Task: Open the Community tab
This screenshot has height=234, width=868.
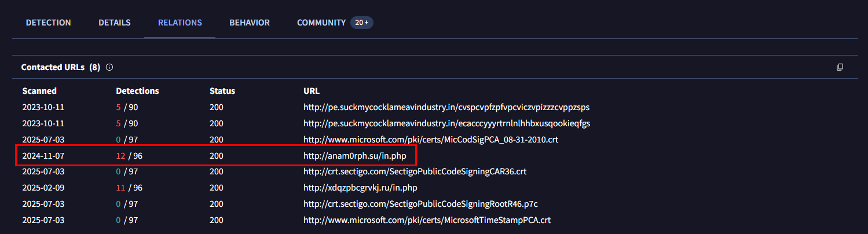Action: tap(321, 23)
